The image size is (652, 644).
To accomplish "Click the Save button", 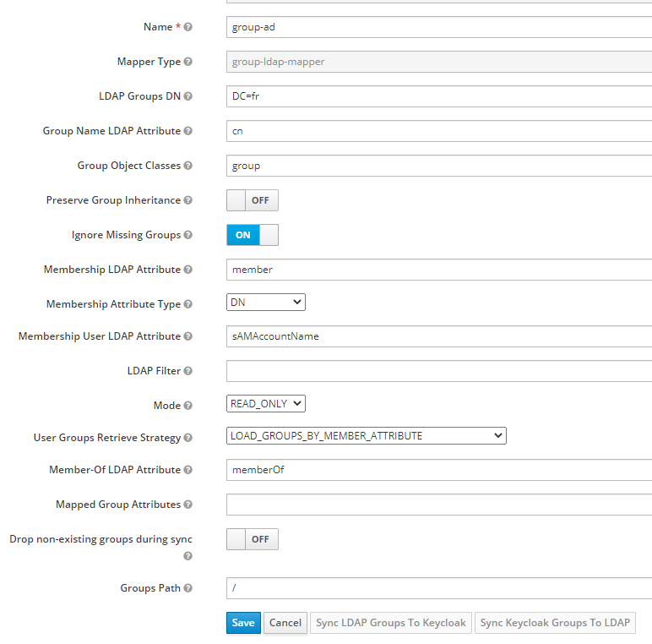I will (x=243, y=623).
